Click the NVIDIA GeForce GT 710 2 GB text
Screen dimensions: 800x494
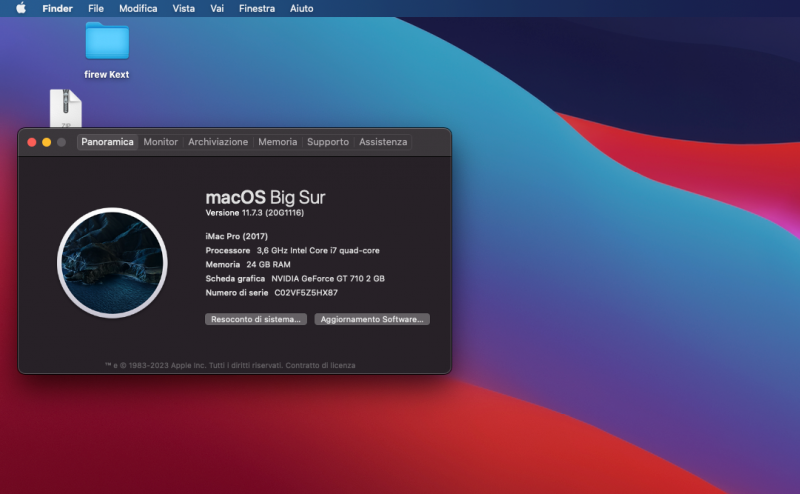pyautogui.click(x=328, y=279)
